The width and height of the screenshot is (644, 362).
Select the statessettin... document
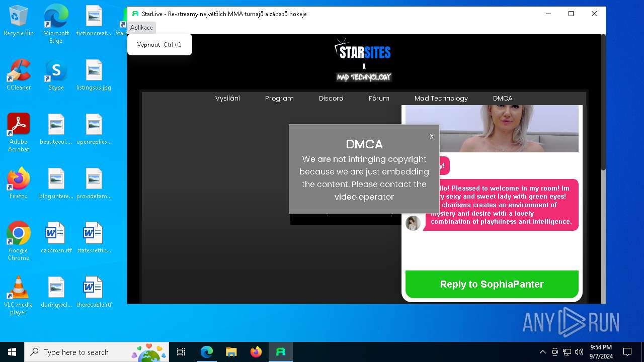click(94, 238)
